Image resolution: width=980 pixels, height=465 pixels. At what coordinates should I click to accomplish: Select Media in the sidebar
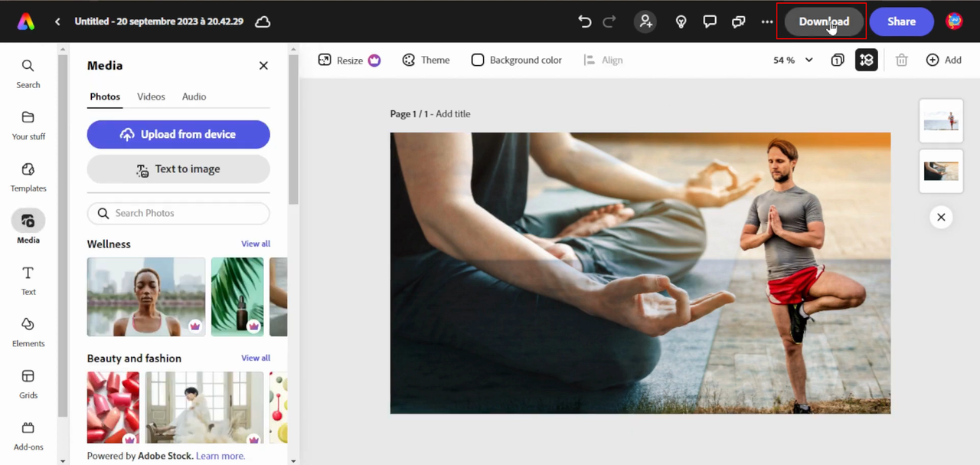[x=28, y=227]
